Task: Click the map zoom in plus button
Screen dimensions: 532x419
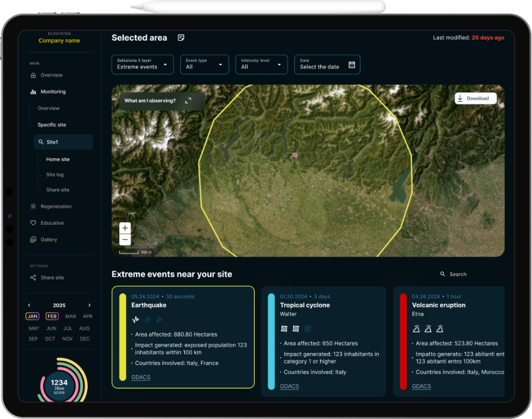Action: 125,228
